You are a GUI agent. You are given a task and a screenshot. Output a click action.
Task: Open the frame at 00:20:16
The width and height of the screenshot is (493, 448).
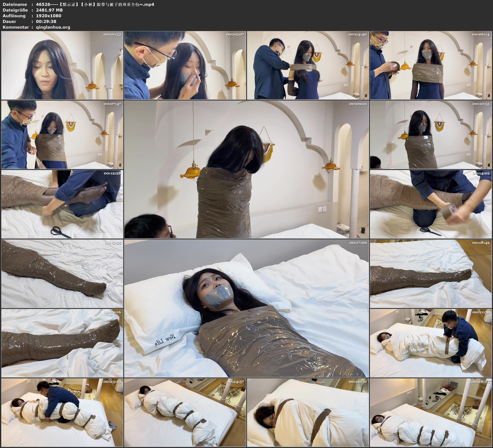coord(62,343)
